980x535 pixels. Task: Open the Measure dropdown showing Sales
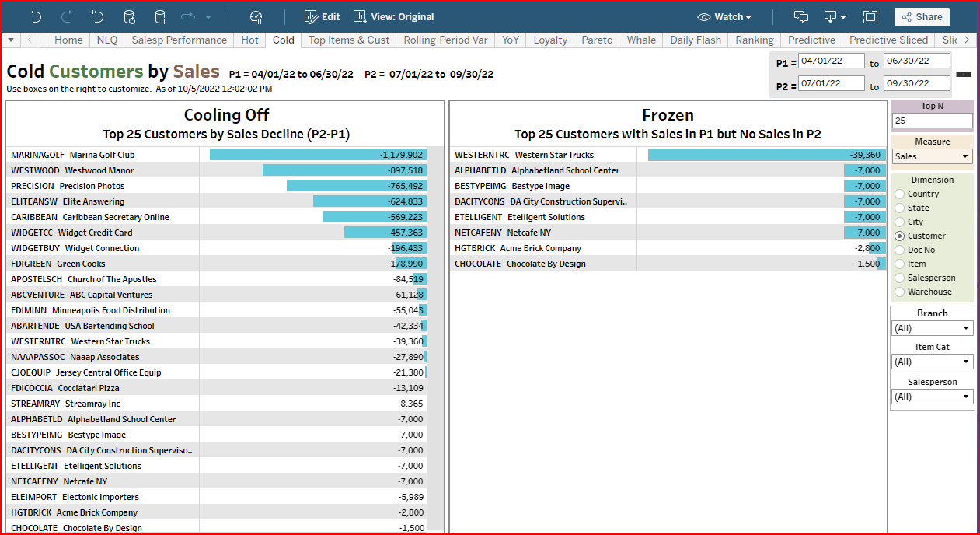coord(932,156)
